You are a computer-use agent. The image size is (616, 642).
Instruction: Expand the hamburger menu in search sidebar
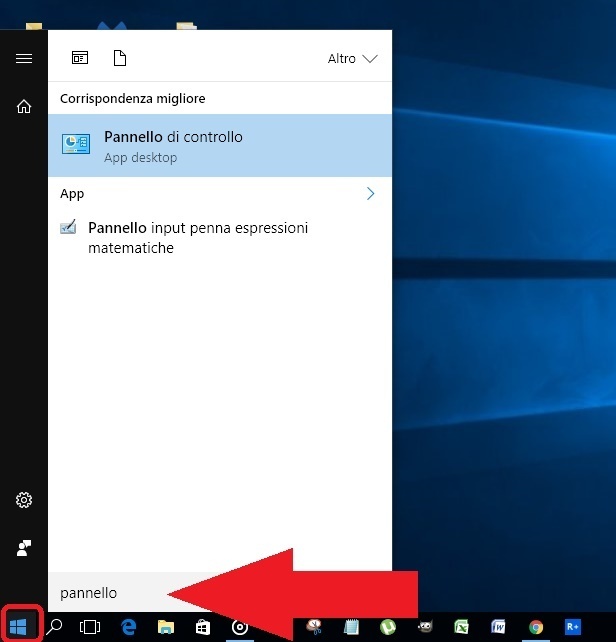(x=24, y=58)
